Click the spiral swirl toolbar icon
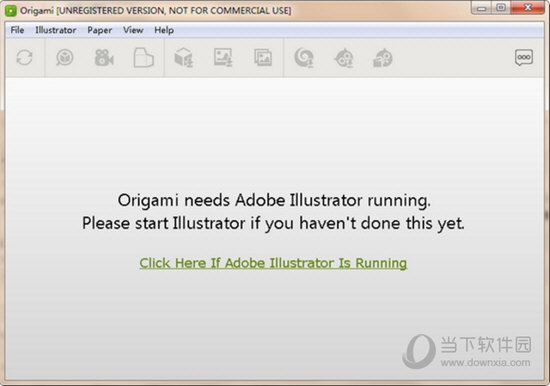This screenshot has height=386, width=550. 304,58
